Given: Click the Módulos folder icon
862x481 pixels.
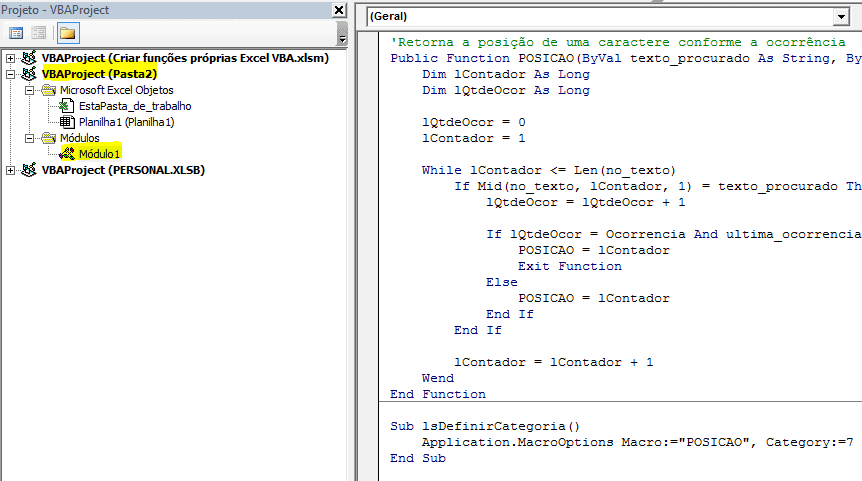Looking at the screenshot, I should point(48,138).
